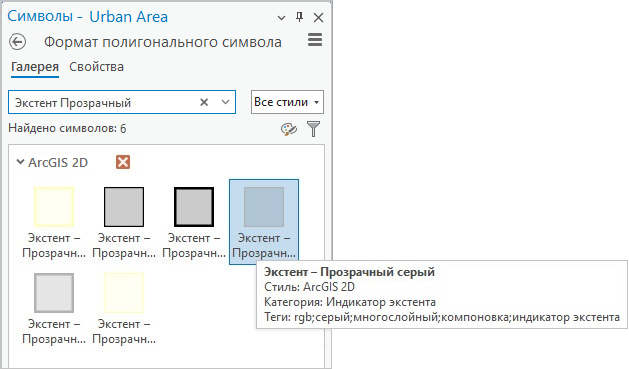Open the hamburger menu of symbol pane
The image size is (629, 369).
coord(315,40)
